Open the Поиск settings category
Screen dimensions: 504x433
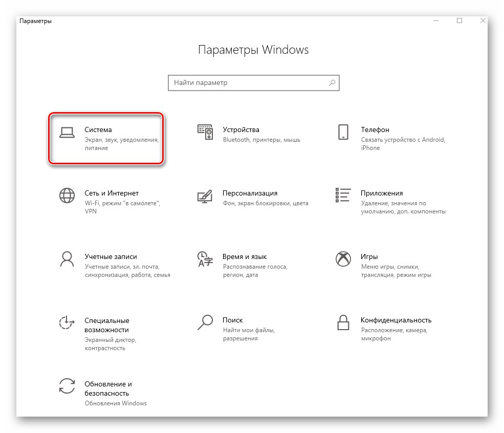click(234, 320)
